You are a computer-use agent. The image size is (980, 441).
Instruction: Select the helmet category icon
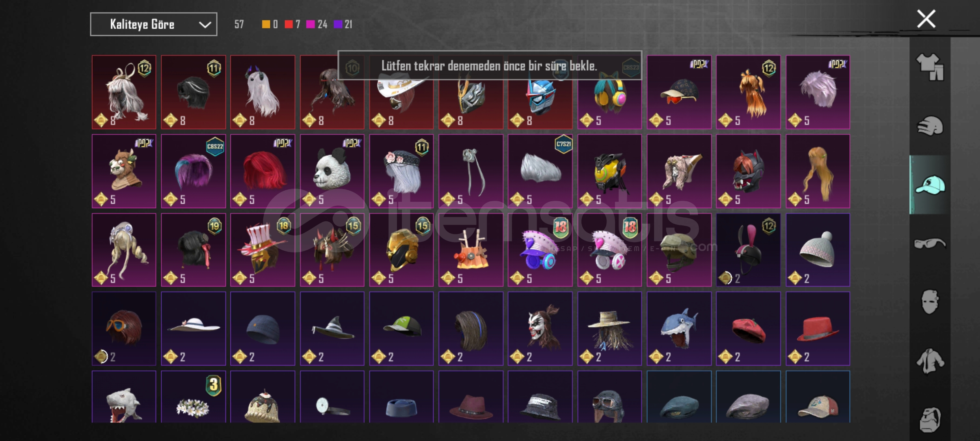click(930, 126)
